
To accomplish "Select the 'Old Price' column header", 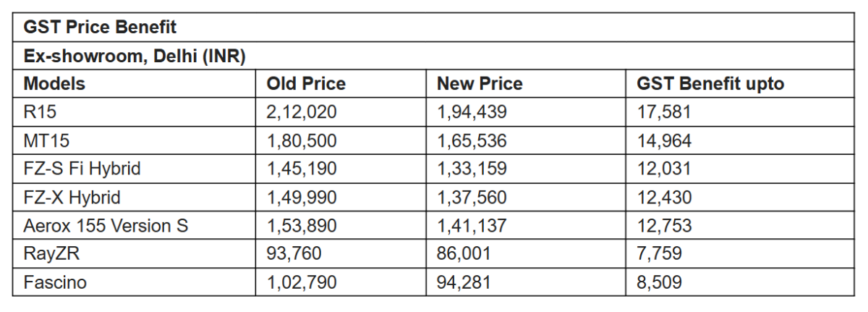I will (305, 84).
